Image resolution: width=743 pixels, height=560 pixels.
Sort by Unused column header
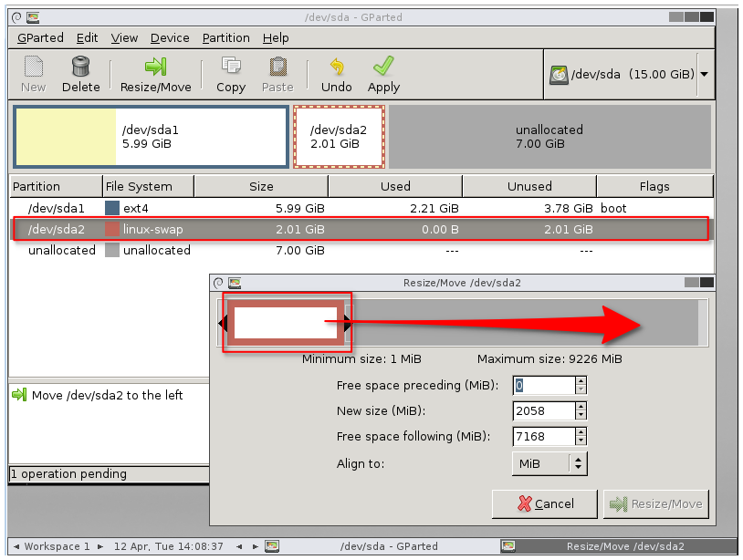[529, 186]
